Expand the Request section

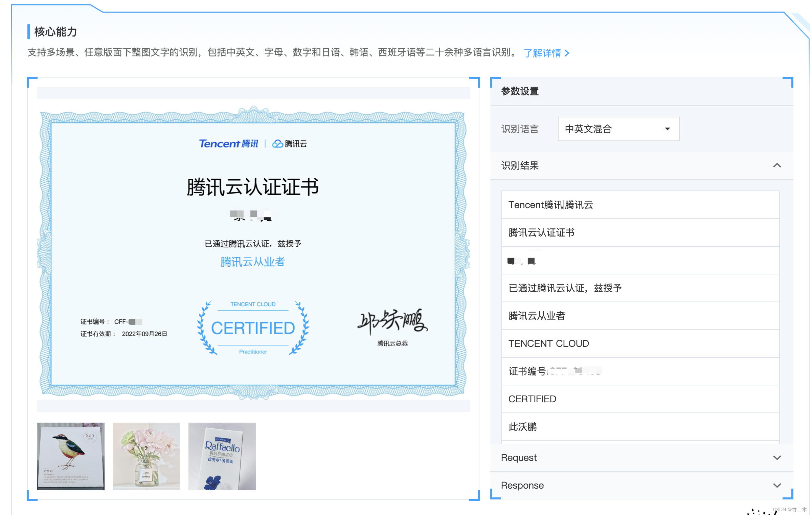click(641, 457)
